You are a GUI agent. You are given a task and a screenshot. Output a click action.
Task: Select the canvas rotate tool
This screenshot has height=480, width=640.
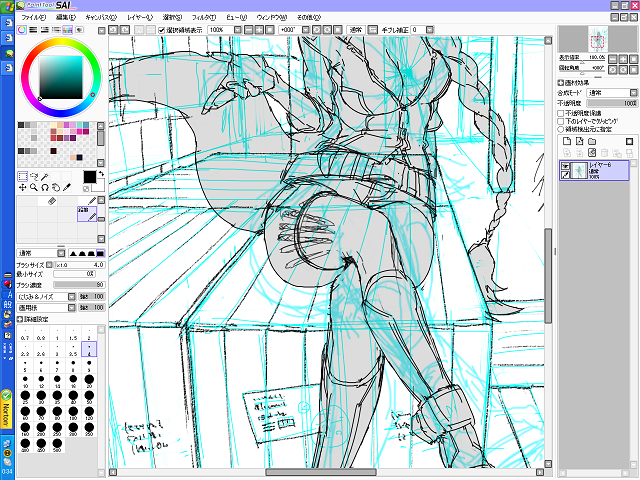(44, 187)
